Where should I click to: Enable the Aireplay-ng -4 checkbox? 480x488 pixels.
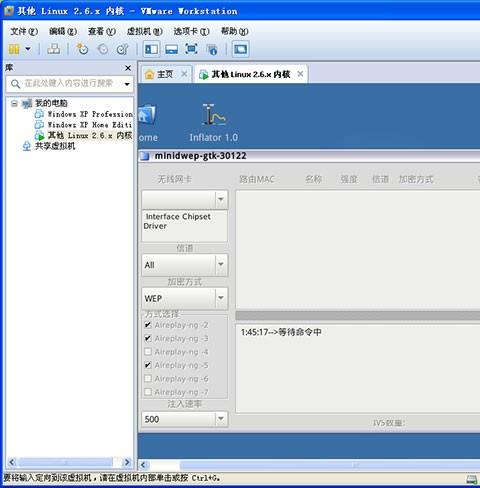coord(148,352)
